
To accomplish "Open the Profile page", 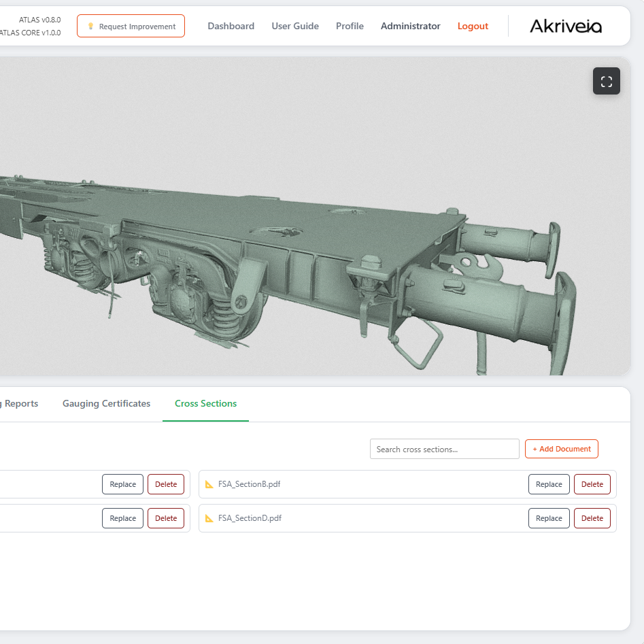I will [350, 27].
